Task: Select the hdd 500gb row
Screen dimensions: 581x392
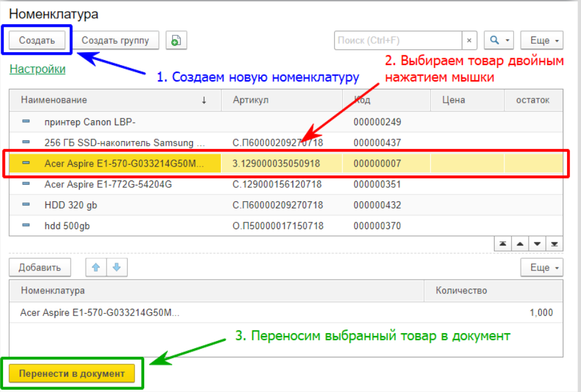Action: [286, 225]
